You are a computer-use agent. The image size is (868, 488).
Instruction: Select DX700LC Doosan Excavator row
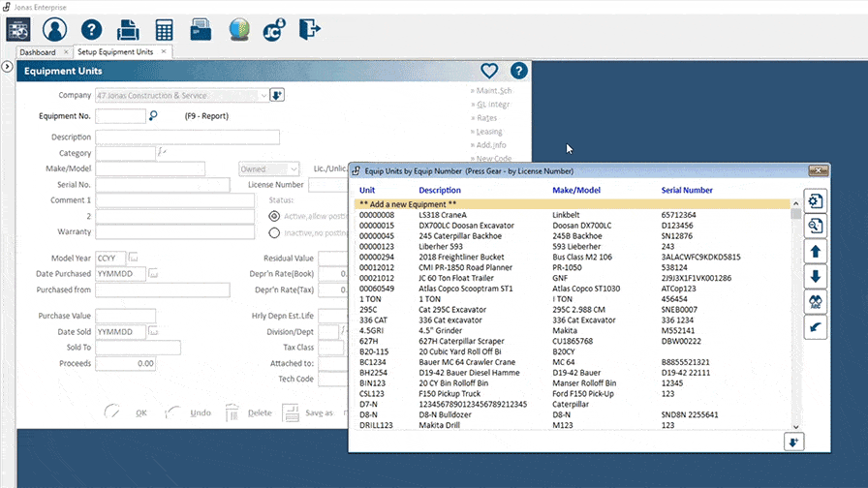[573, 226]
